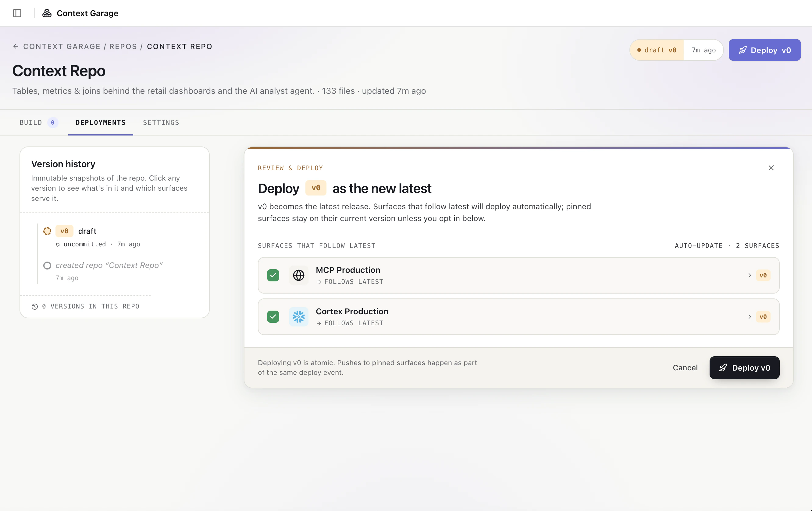
Task: Click the 7m ago timestamp pill
Action: pos(703,50)
